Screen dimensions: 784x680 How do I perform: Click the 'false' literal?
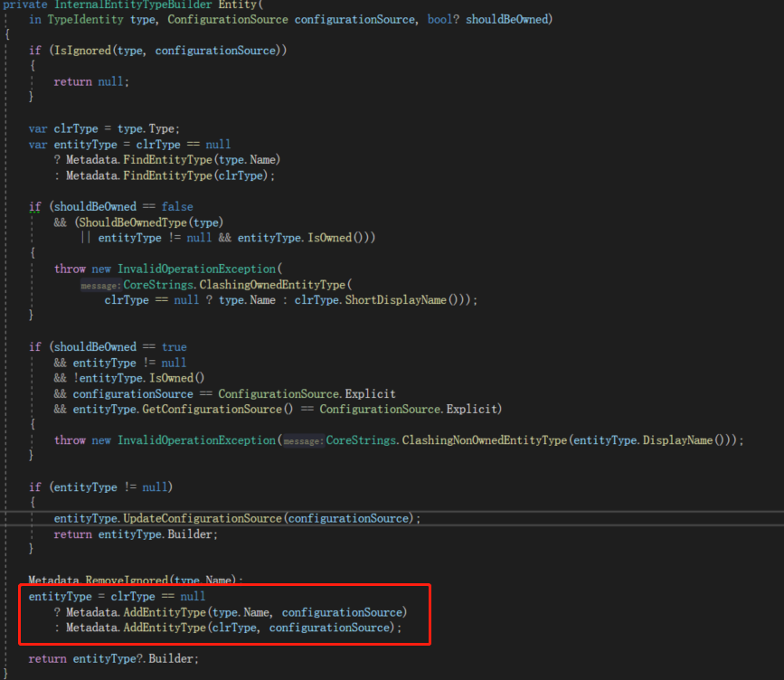pyautogui.click(x=177, y=206)
